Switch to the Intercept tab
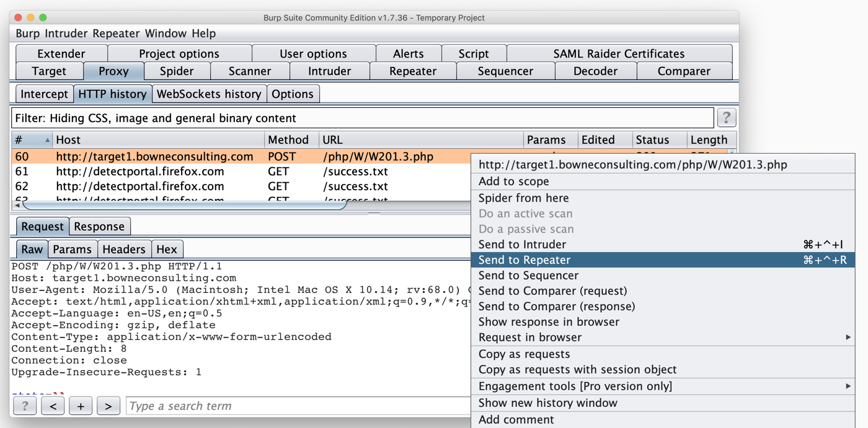This screenshot has width=868, height=428. (44, 94)
